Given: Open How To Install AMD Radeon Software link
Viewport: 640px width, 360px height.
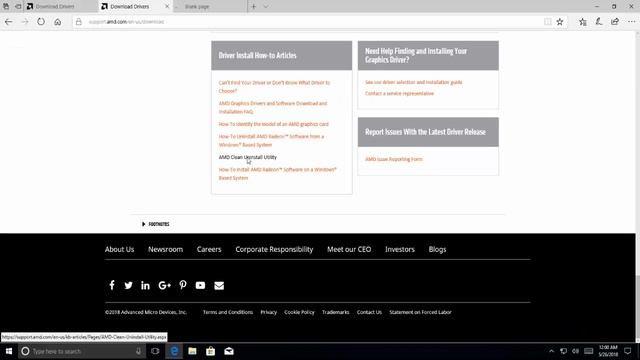Looking at the screenshot, I should pos(277,173).
